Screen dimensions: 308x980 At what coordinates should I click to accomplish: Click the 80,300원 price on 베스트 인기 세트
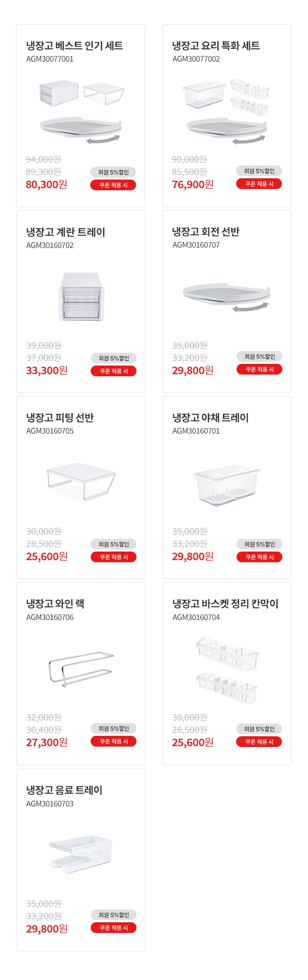[47, 185]
